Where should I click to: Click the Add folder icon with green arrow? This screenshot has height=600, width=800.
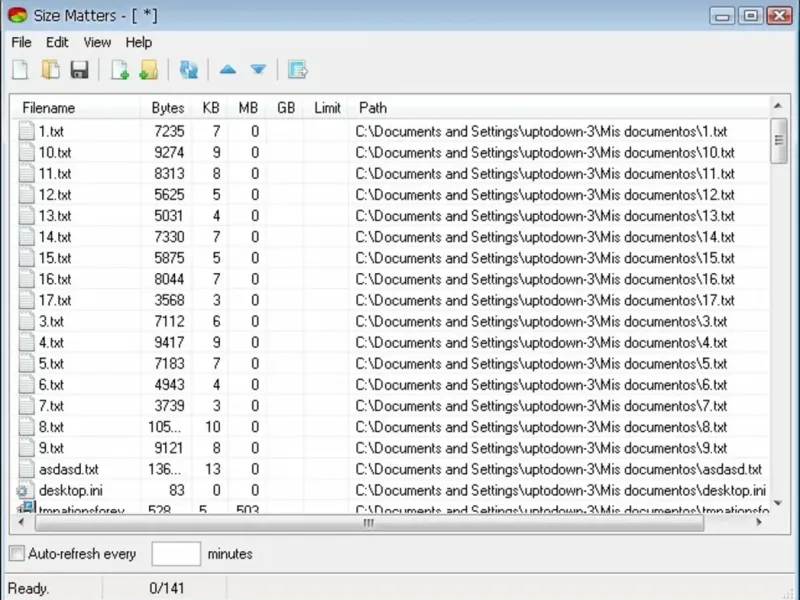(148, 70)
